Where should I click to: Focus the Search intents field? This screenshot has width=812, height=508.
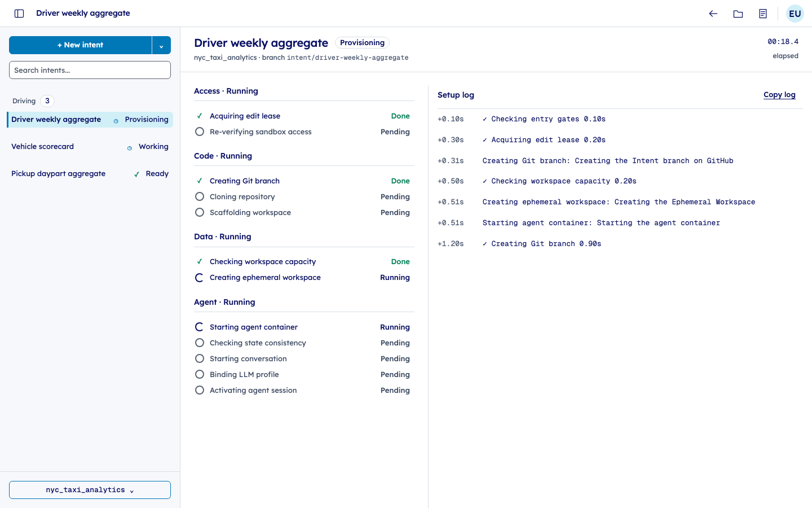90,70
